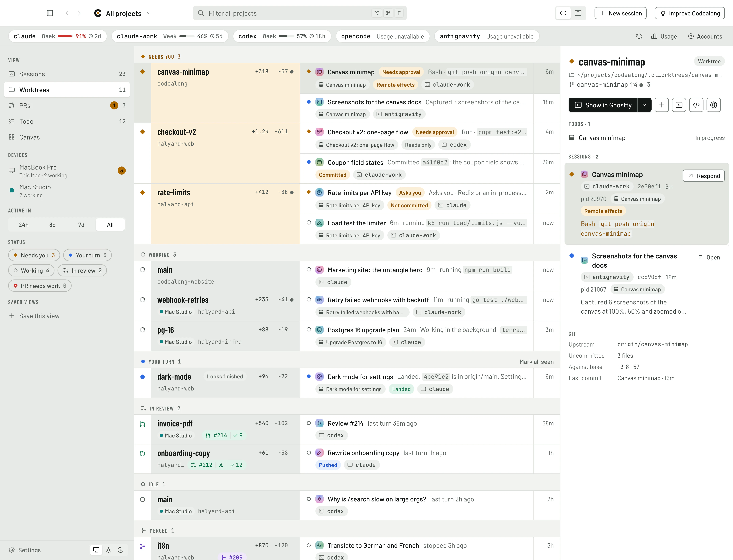Go back with the left arrow

(x=67, y=13)
